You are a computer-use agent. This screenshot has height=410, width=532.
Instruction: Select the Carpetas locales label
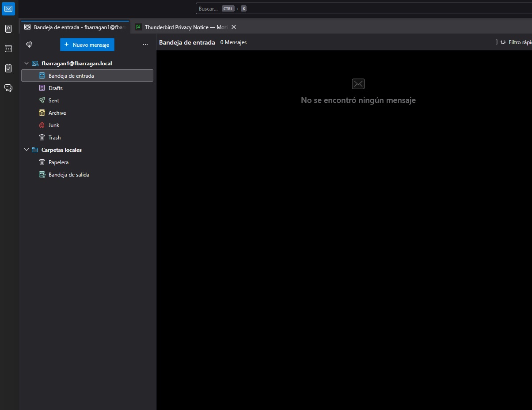pos(61,150)
